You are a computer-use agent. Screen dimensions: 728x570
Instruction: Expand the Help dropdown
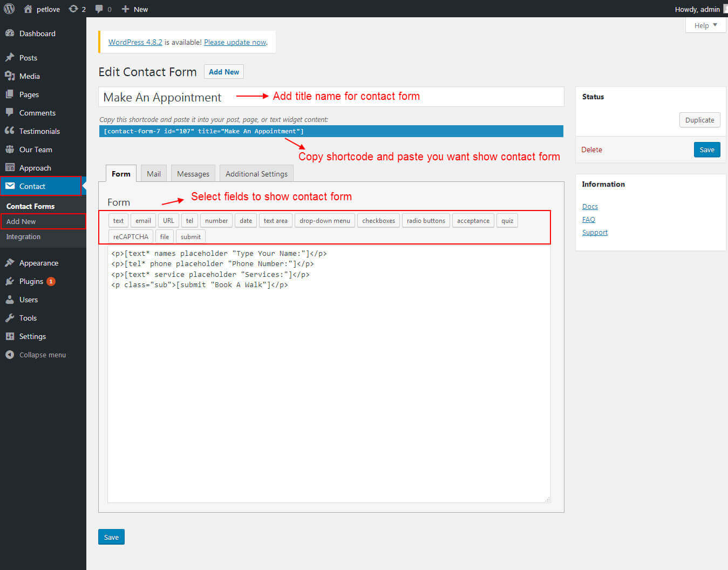(705, 25)
